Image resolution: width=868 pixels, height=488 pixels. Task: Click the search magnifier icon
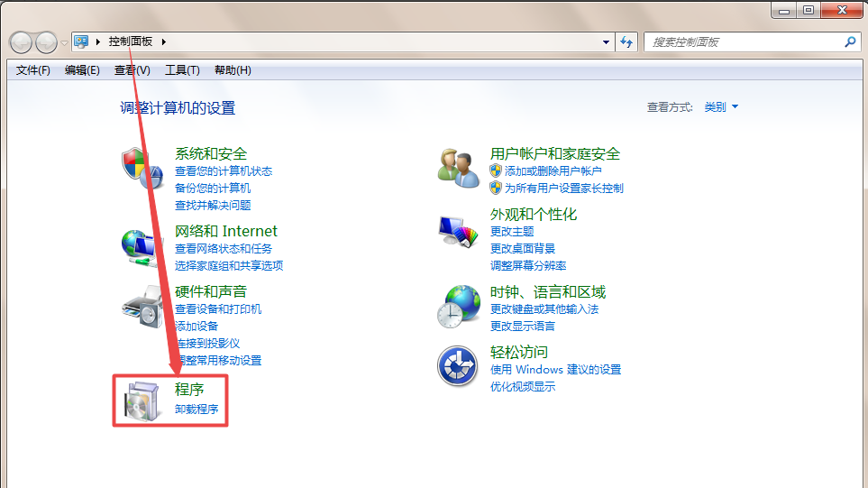850,41
